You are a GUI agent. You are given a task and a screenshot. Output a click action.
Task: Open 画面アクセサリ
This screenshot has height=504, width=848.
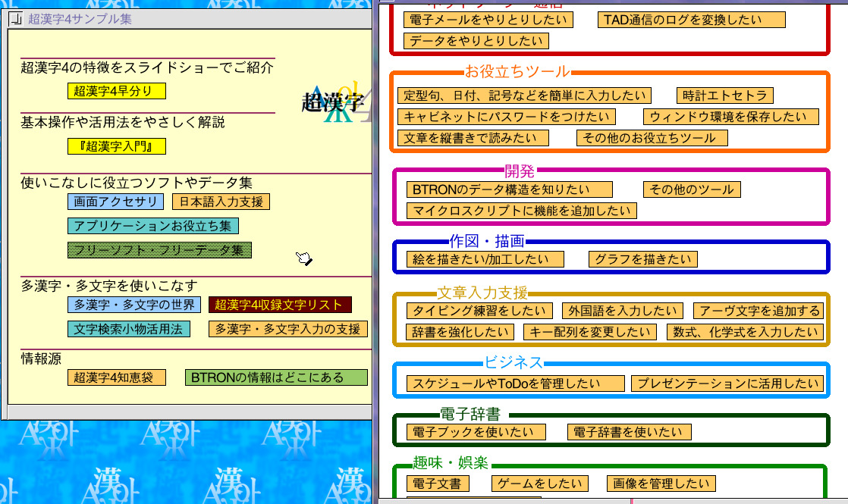(x=115, y=202)
